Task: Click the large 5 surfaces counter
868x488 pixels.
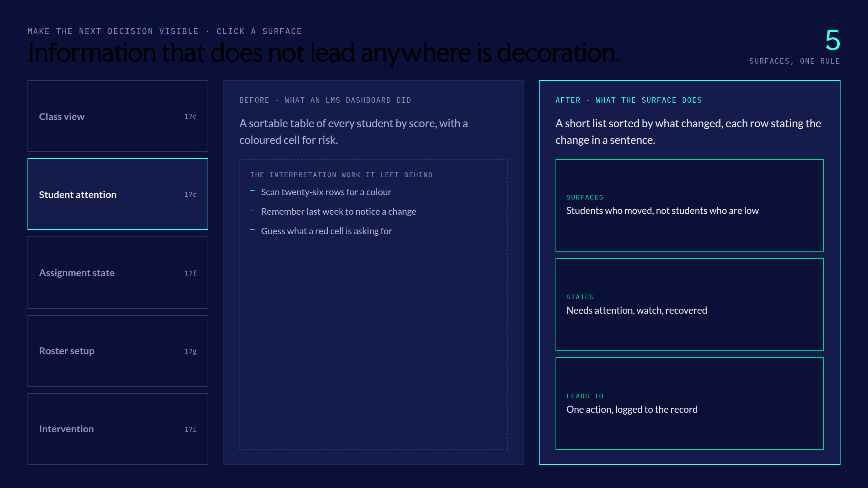Action: point(832,40)
